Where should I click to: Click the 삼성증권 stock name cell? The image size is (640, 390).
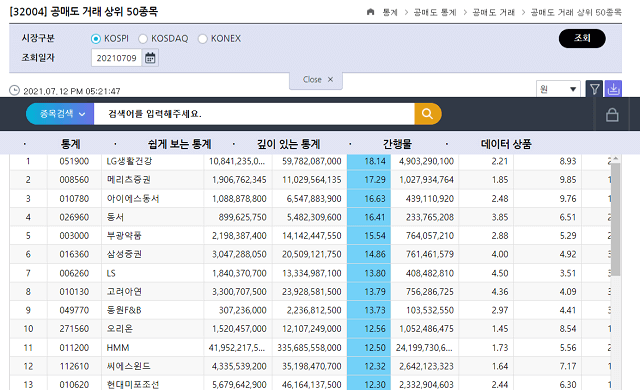(152, 254)
